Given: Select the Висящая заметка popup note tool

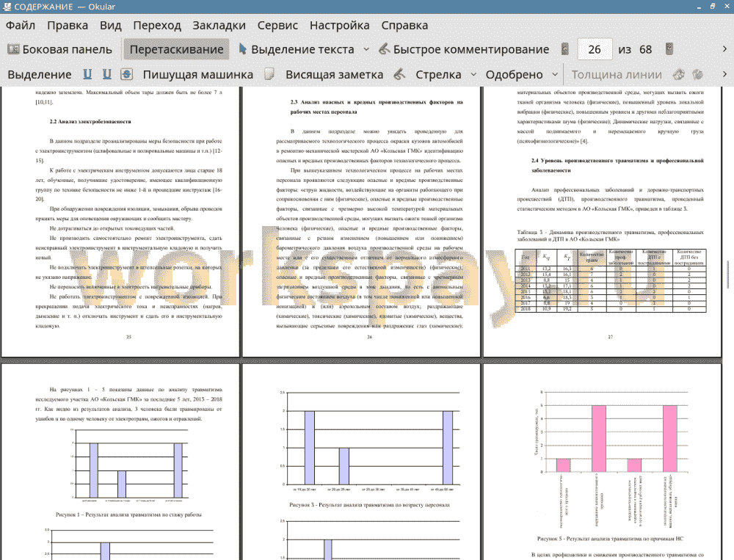Looking at the screenshot, I should point(334,74).
